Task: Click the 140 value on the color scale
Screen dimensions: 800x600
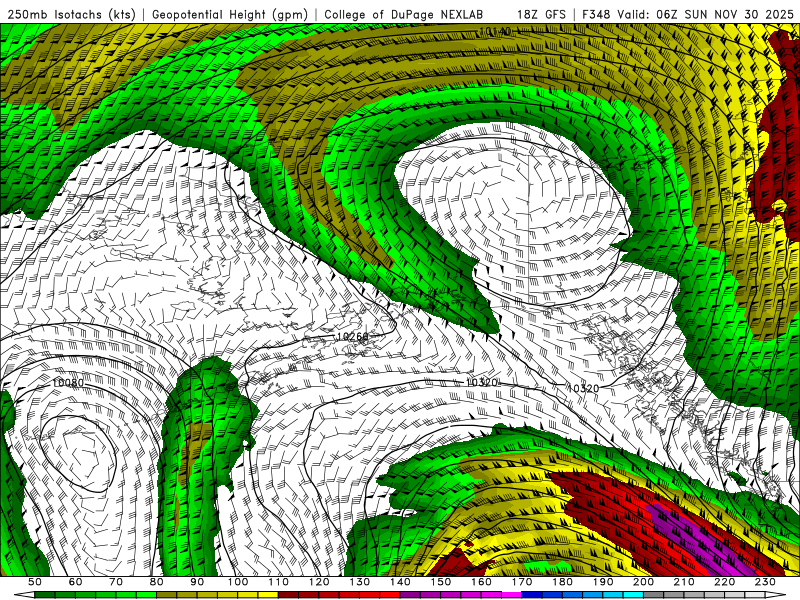Action: click(400, 582)
